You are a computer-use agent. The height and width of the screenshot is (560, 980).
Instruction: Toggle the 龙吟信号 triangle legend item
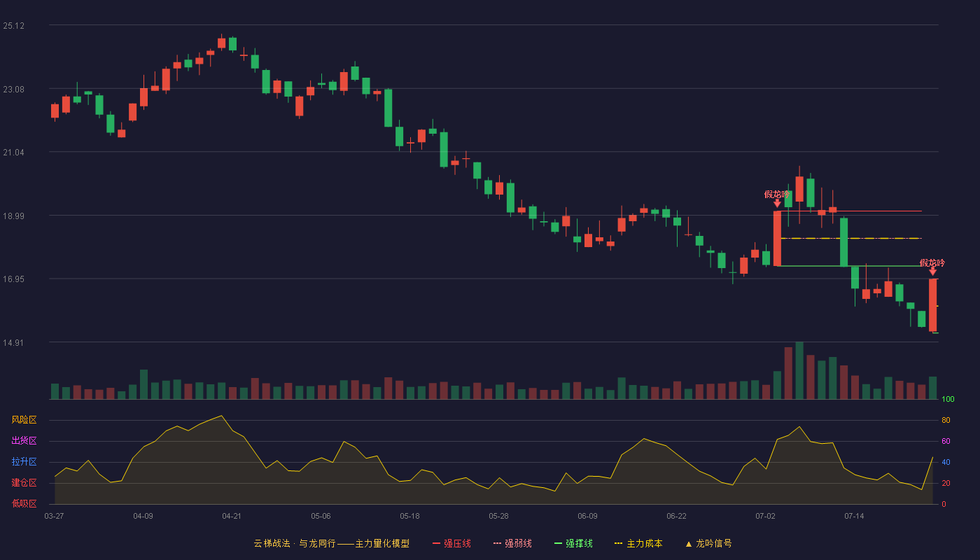coord(708,543)
